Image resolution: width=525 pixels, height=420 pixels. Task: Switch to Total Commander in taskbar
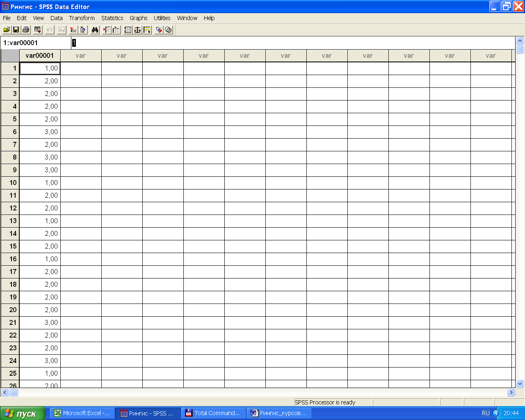213,413
